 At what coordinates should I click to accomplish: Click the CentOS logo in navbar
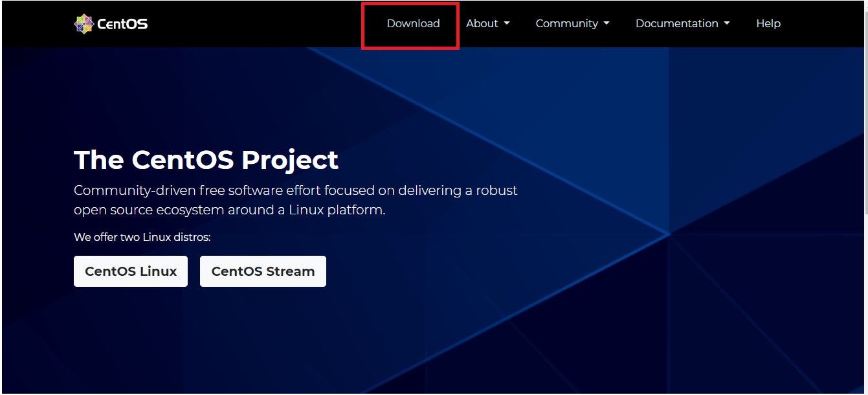coord(111,24)
